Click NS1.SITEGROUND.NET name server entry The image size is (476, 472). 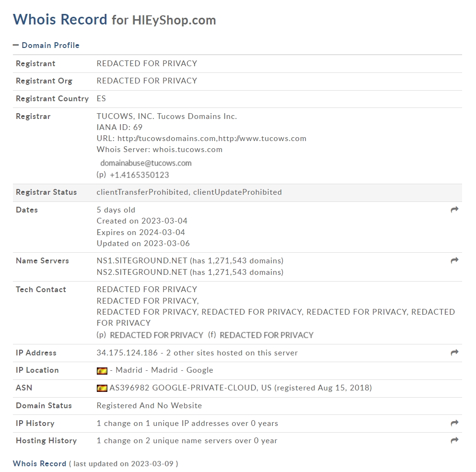coord(142,260)
